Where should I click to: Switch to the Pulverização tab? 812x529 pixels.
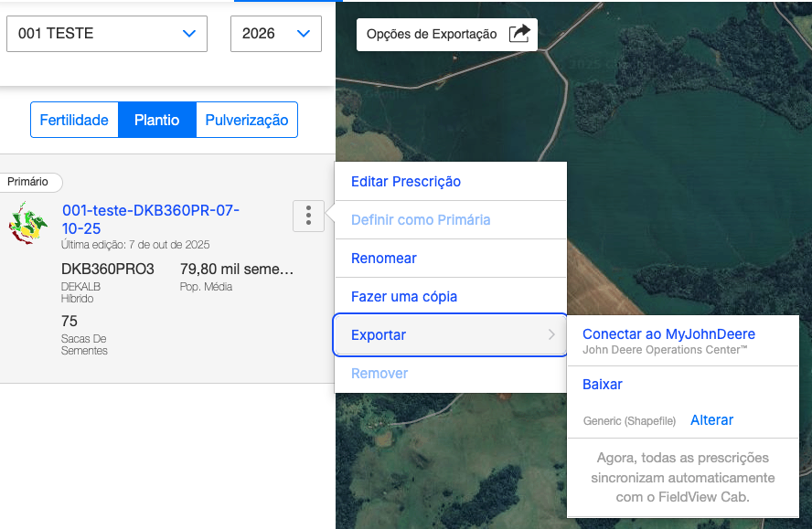coord(247,120)
